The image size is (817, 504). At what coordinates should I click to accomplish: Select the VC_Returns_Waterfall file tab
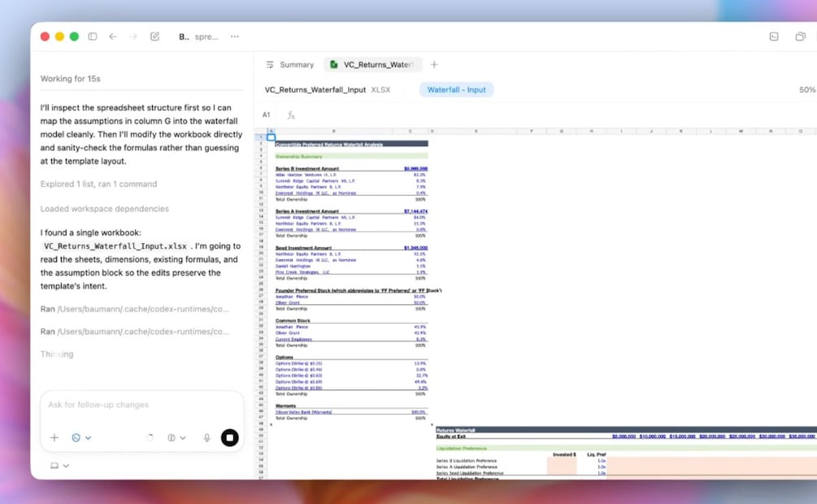pyautogui.click(x=371, y=65)
